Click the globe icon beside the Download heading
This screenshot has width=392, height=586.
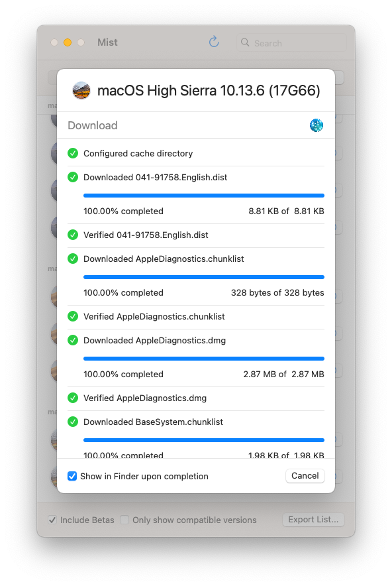316,125
